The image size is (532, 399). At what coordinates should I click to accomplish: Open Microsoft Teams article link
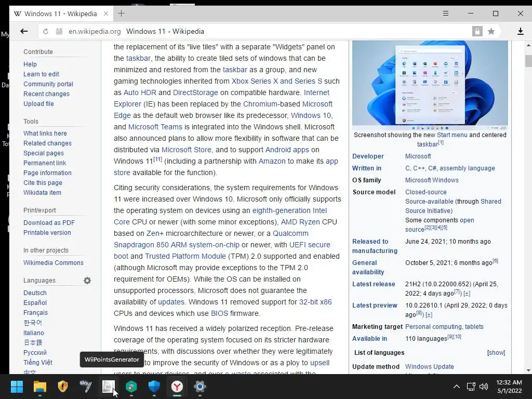pos(155,127)
